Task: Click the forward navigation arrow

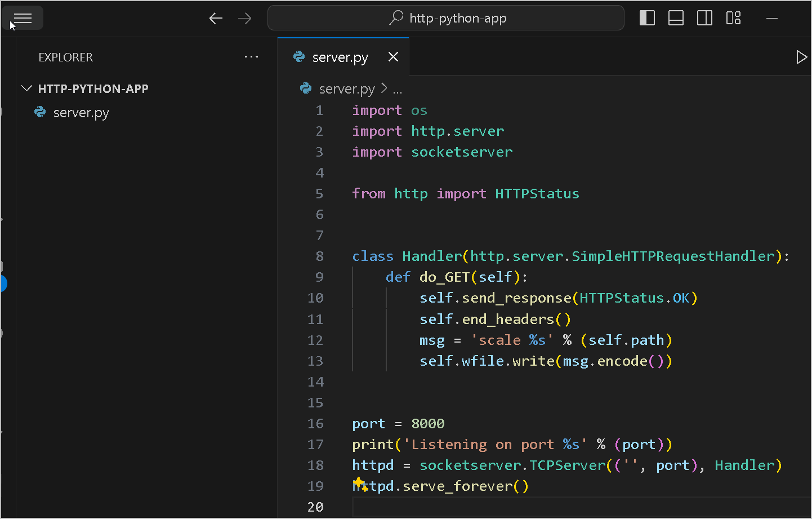Action: (x=244, y=18)
